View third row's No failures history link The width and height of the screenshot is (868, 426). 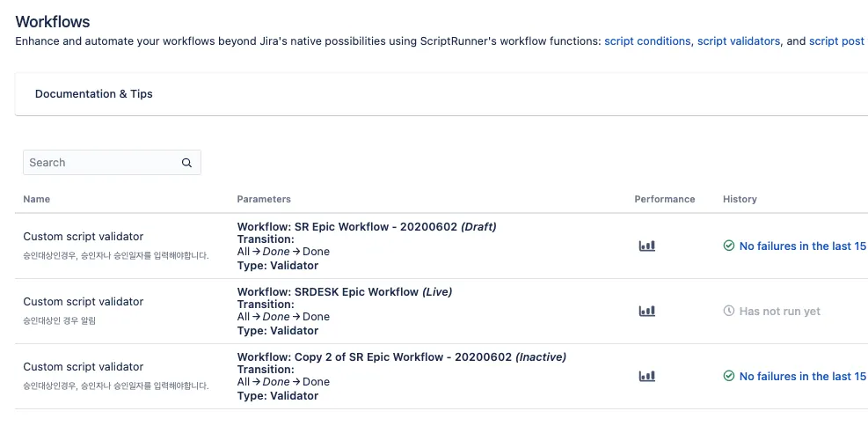coord(802,377)
